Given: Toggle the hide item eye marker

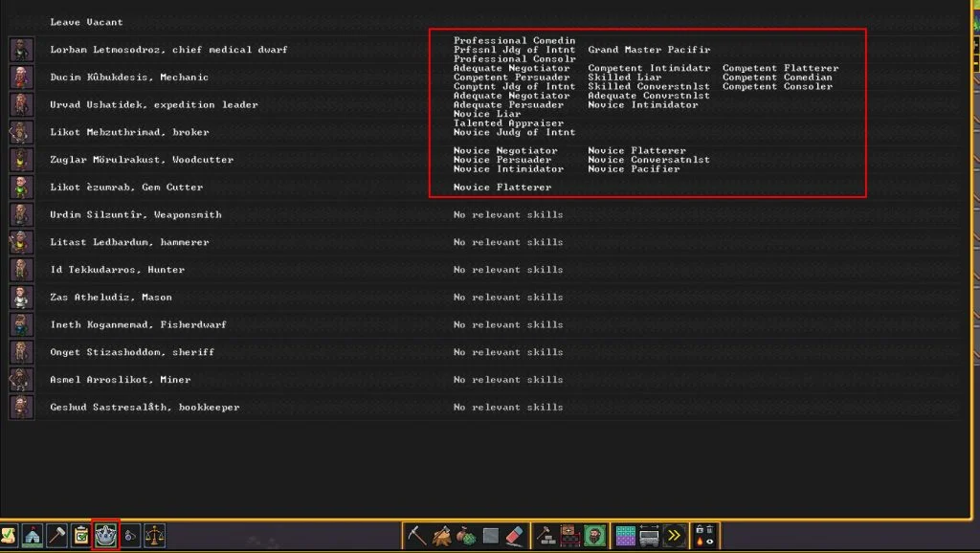Looking at the screenshot, I should click(710, 541).
